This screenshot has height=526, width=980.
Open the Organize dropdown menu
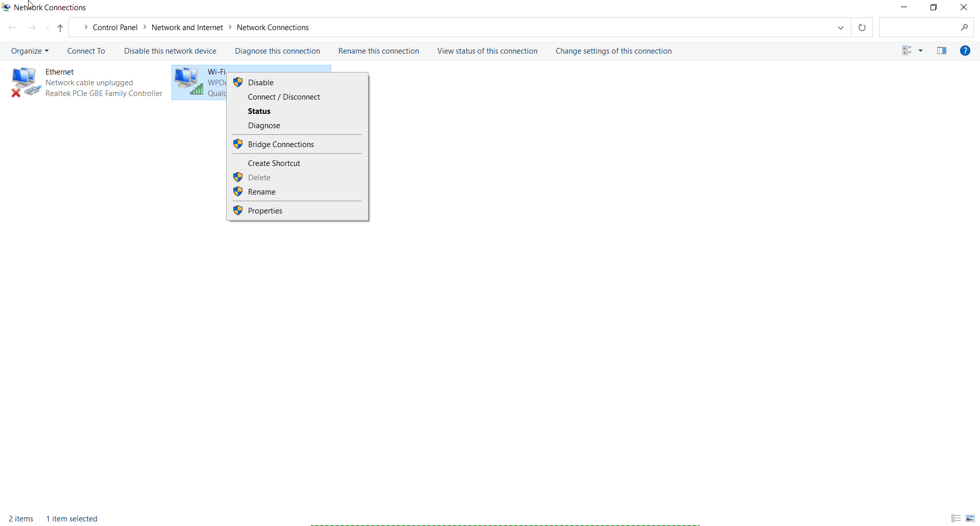(30, 51)
